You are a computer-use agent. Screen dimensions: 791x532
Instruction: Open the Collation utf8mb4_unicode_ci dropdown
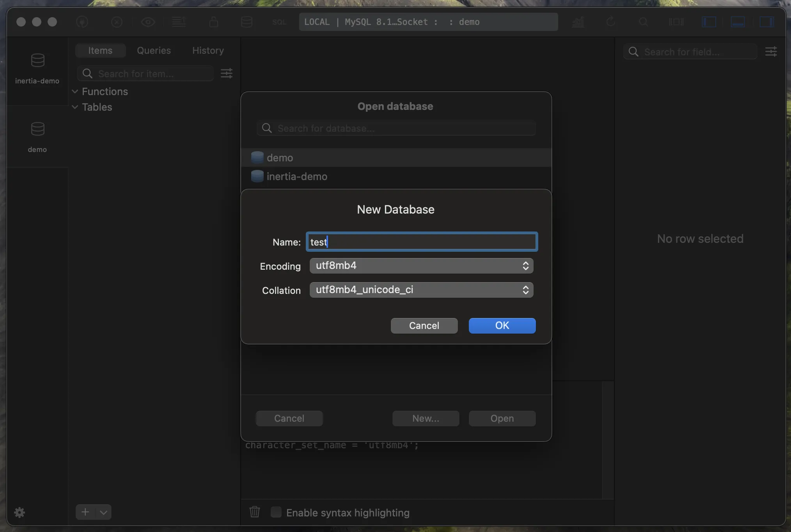(x=421, y=290)
